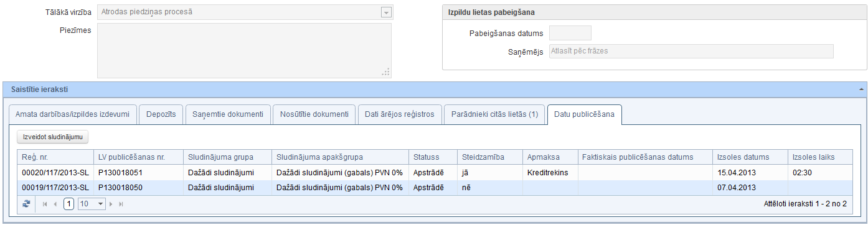Go to next page of grid

click(111, 204)
